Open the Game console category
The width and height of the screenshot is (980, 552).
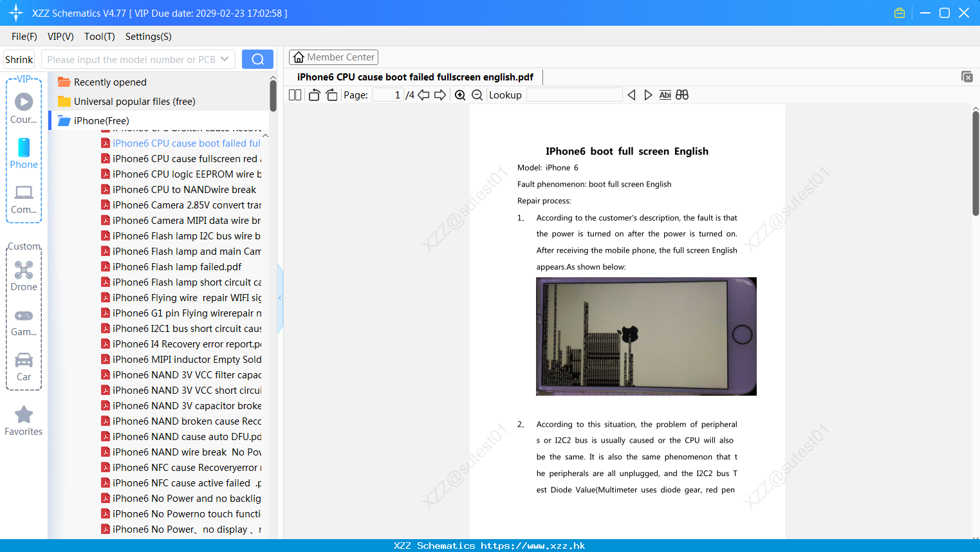(x=24, y=322)
